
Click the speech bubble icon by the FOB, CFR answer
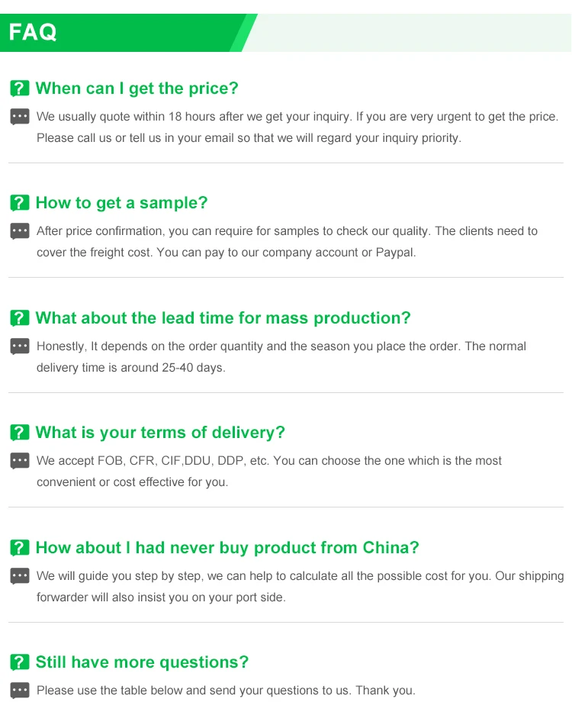pos(20,461)
